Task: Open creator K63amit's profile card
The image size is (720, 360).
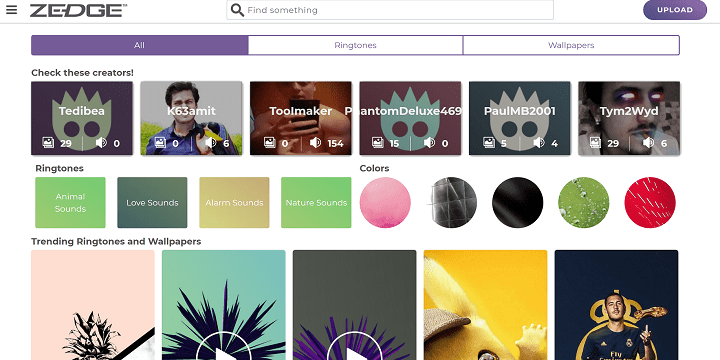Action: 191,118
